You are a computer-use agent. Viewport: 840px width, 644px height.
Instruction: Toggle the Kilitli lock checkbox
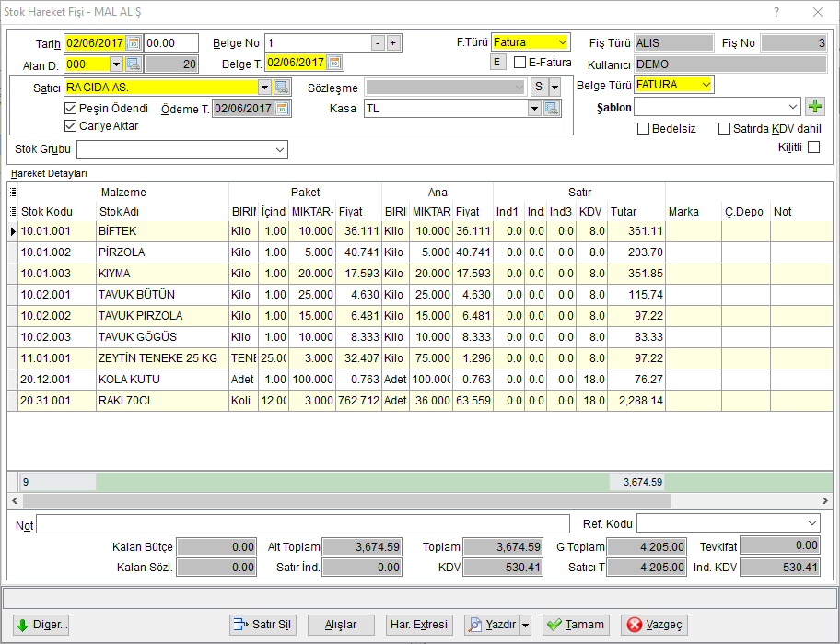coord(814,146)
